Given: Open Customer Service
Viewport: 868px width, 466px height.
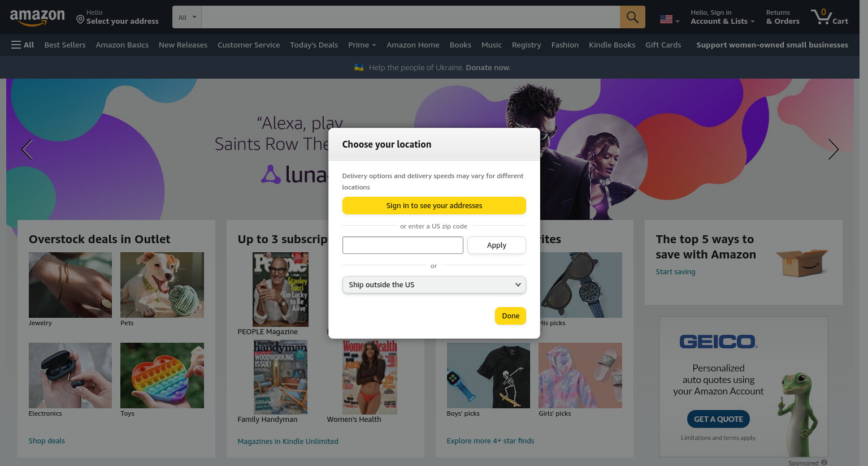Looking at the screenshot, I should [249, 45].
